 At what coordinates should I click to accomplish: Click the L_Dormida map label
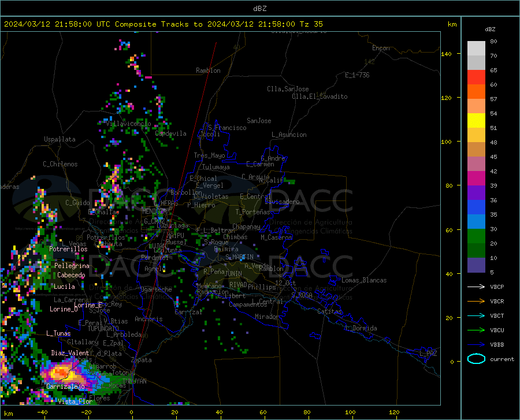361,328
